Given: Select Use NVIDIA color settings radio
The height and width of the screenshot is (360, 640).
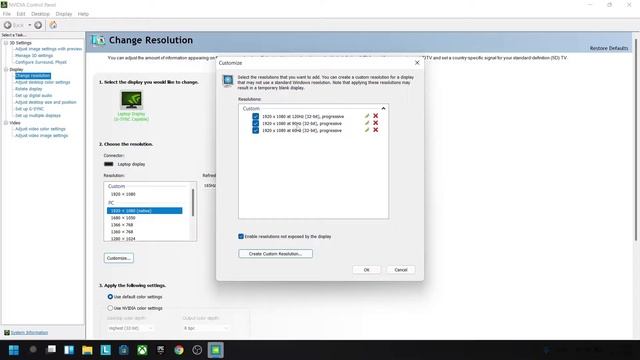Looking at the screenshot, I should pos(110,308).
